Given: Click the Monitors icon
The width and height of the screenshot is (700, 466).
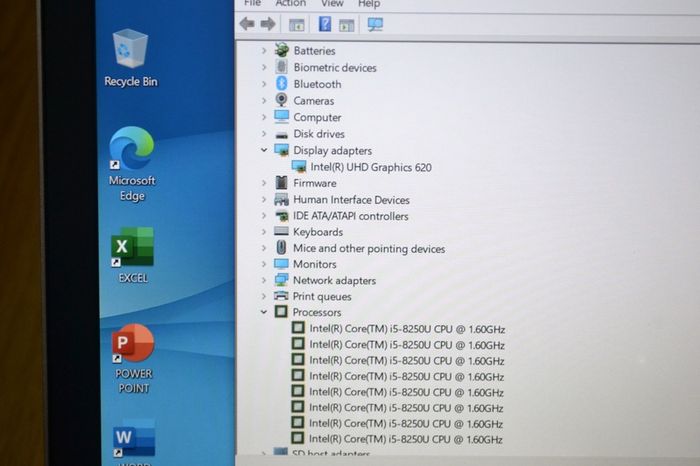Looking at the screenshot, I should [281, 264].
